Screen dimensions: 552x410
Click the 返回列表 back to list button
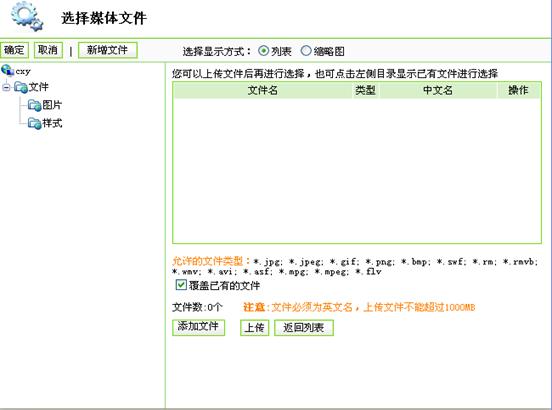(303, 327)
